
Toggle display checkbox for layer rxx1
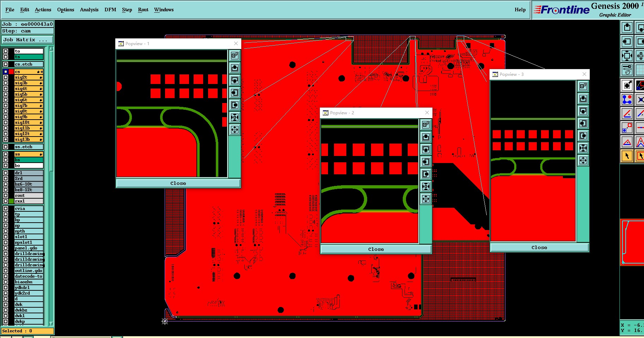click(6, 201)
